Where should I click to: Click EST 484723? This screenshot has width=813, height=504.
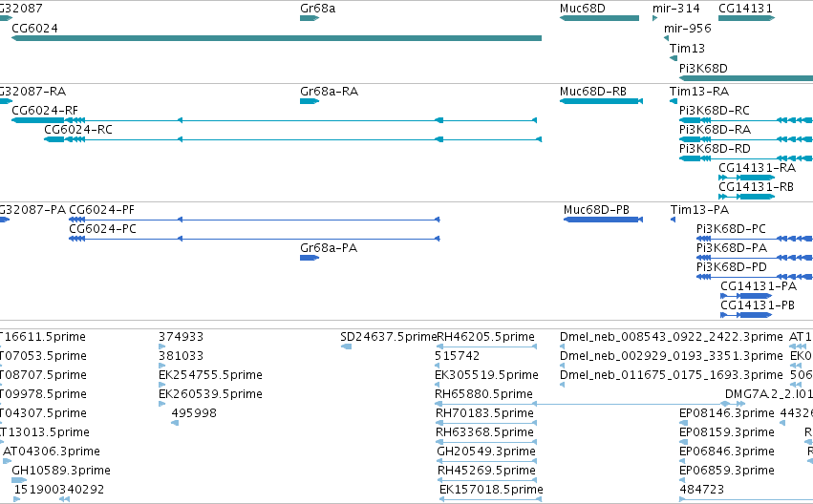pyautogui.click(x=701, y=490)
